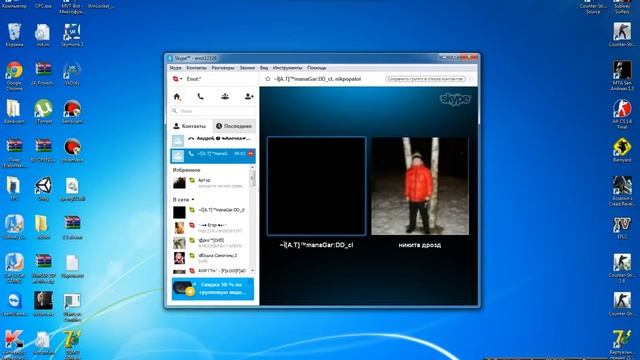Viewport: 640px width, 360px height.
Task: Open the uTorrent desktop shortcut
Action: (x=43, y=111)
